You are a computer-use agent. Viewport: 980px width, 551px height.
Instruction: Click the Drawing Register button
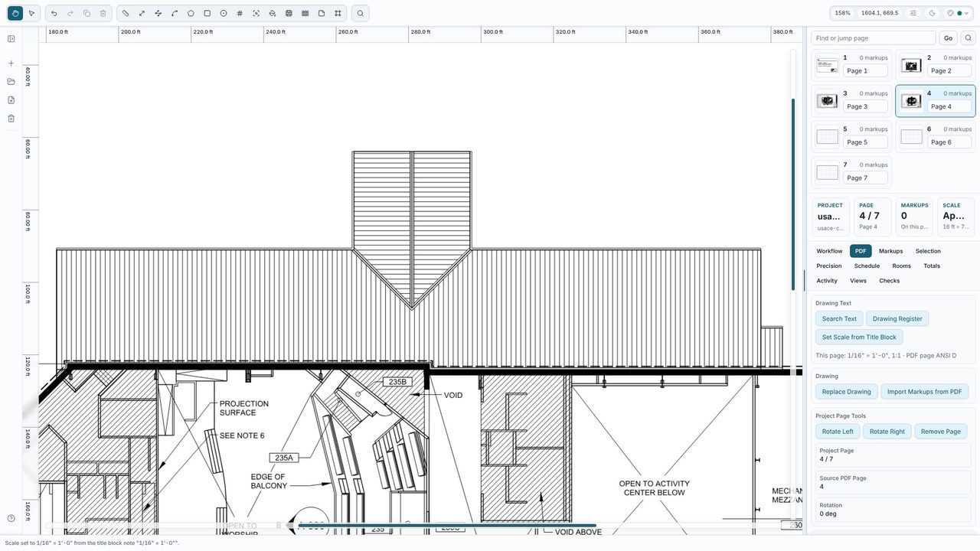897,318
